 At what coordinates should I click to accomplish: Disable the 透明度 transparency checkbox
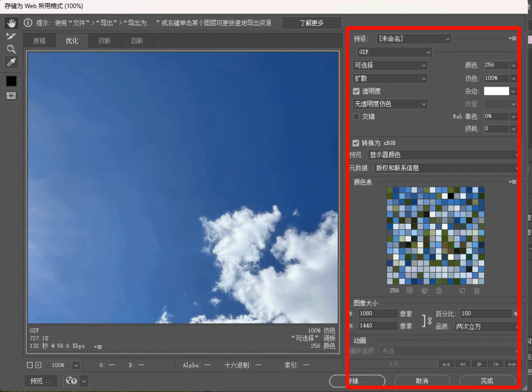click(x=356, y=91)
